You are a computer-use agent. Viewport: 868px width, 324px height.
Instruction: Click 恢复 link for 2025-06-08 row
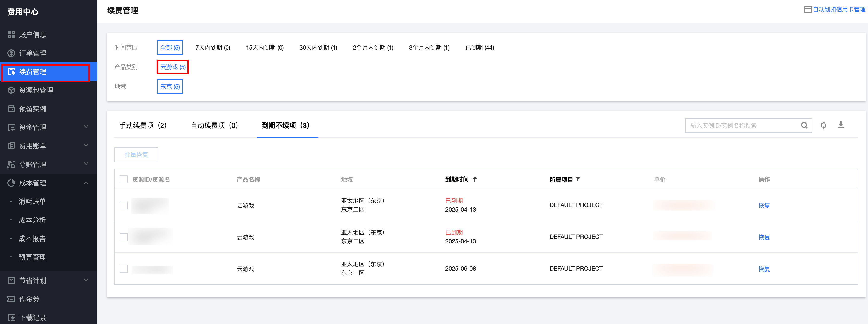tap(764, 269)
